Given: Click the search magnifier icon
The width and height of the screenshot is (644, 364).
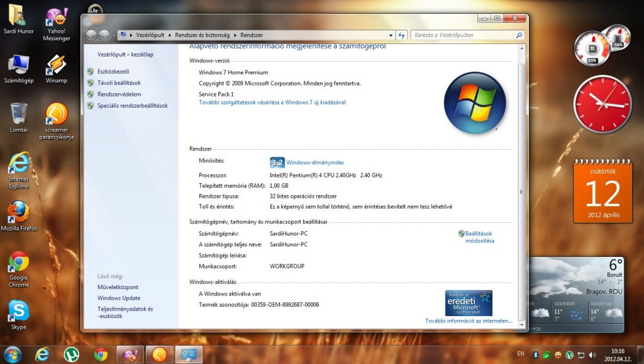Looking at the screenshot, I should tap(519, 35).
